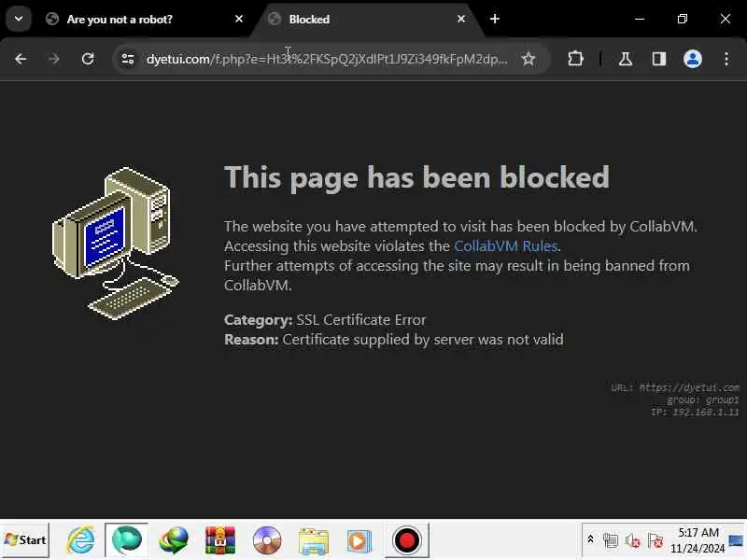747x560 pixels.
Task: Select the Blocked tab
Action: 366,19
